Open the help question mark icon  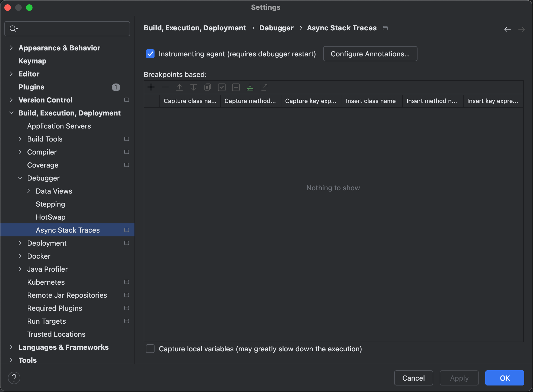[x=14, y=377]
